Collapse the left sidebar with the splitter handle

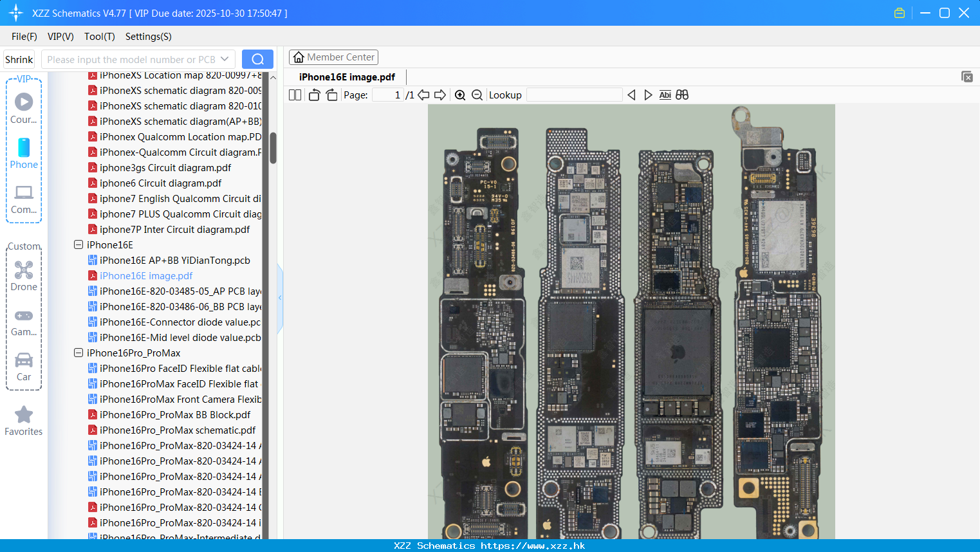(280, 298)
